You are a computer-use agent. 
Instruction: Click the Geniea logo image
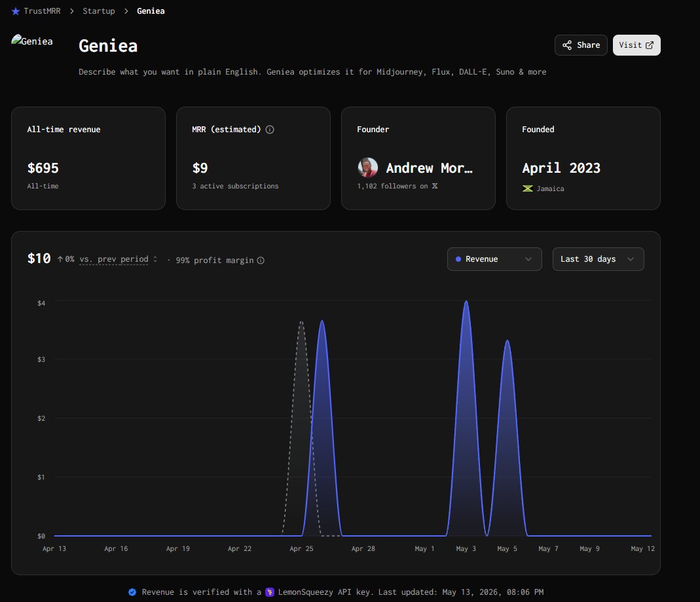[32, 41]
